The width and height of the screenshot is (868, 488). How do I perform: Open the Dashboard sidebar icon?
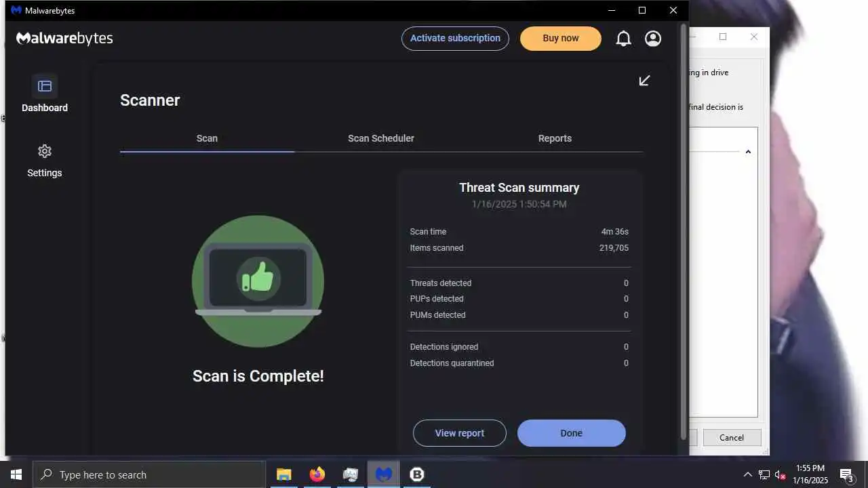[45, 86]
